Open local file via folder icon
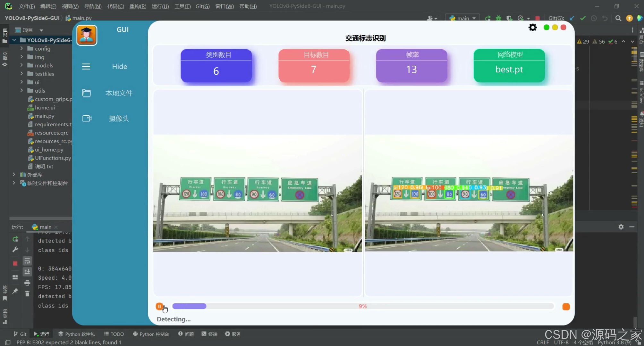644x346 pixels. point(86,93)
